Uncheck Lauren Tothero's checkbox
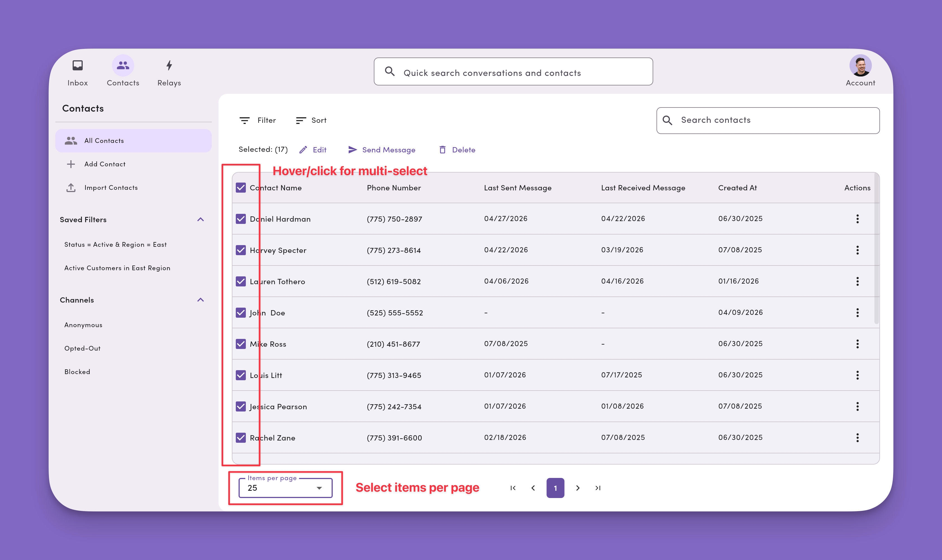This screenshot has width=942, height=560. click(241, 281)
